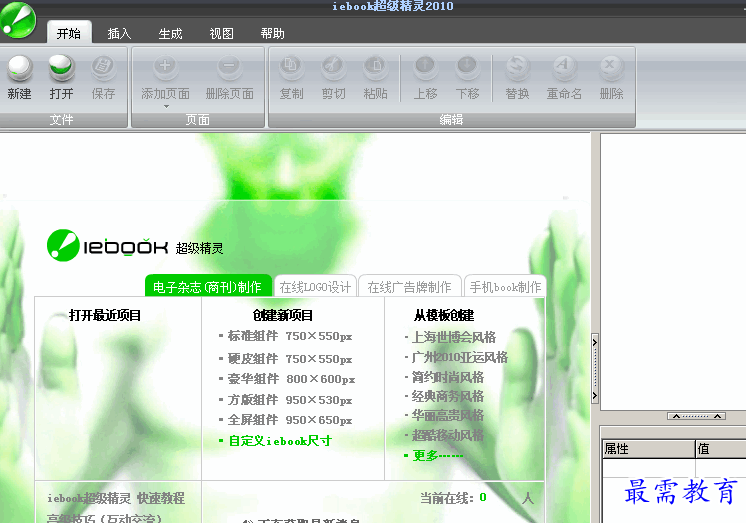
Task: Choose 上海世博会风格 template
Action: pyautogui.click(x=453, y=337)
